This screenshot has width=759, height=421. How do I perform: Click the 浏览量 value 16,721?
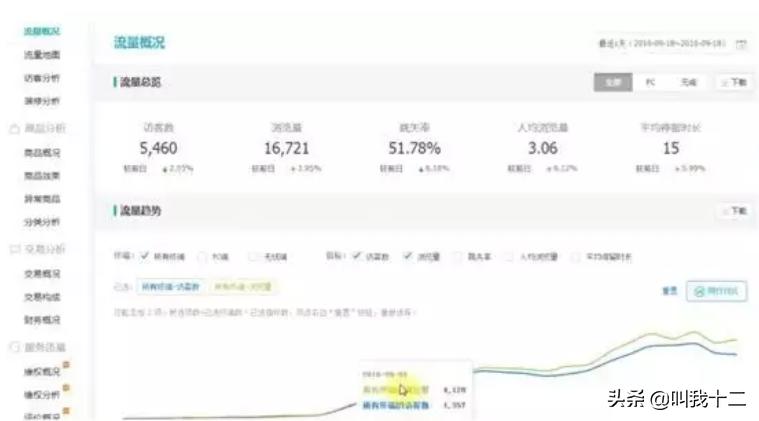tap(287, 148)
